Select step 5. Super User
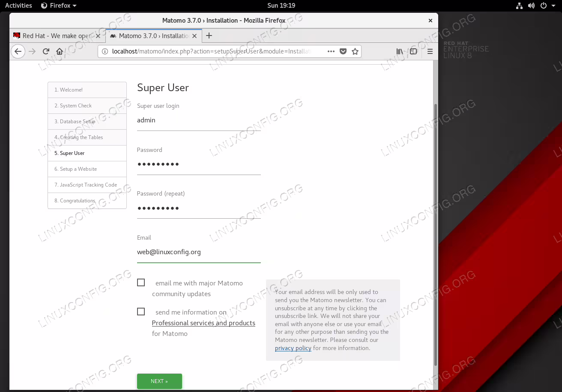 click(x=87, y=153)
